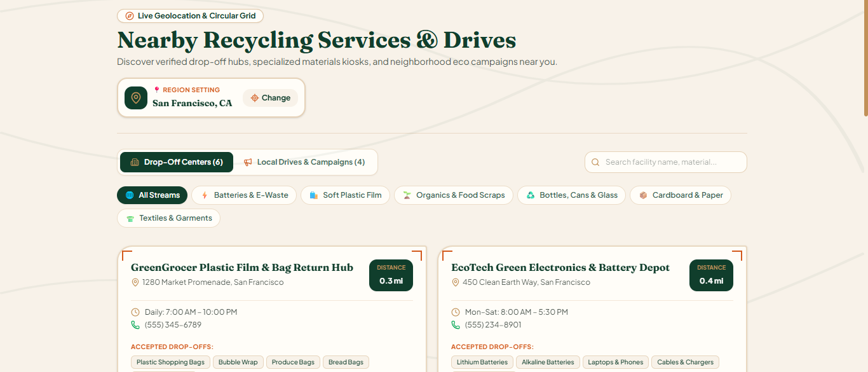The height and width of the screenshot is (372, 868).
Task: Click the clock icon beside Mon-Sat hours
Action: pyautogui.click(x=456, y=312)
